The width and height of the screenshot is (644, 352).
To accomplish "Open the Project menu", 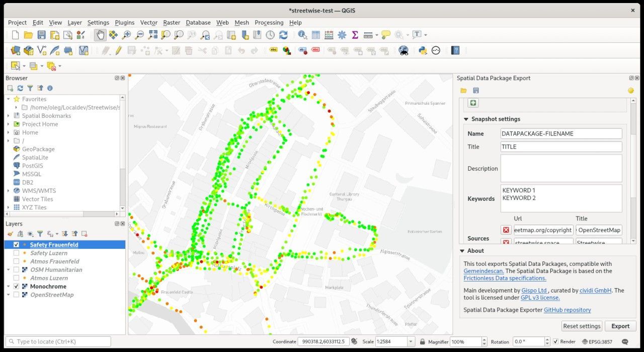I will click(x=17, y=23).
